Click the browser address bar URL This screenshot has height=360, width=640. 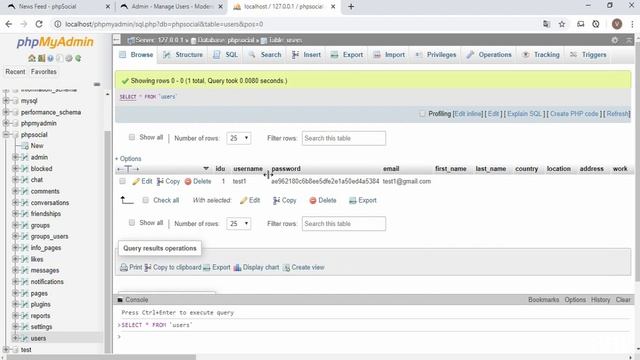pyautogui.click(x=164, y=24)
